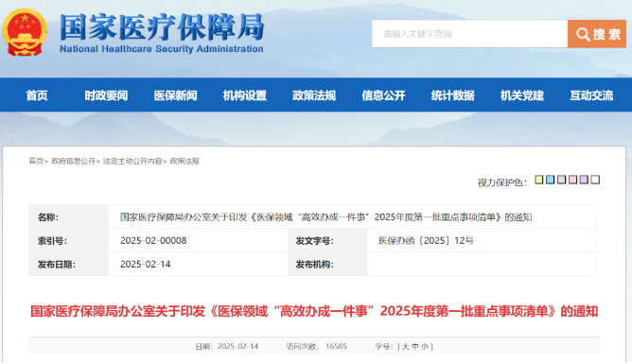
Task: Click the national emblem logo
Action: [25, 32]
